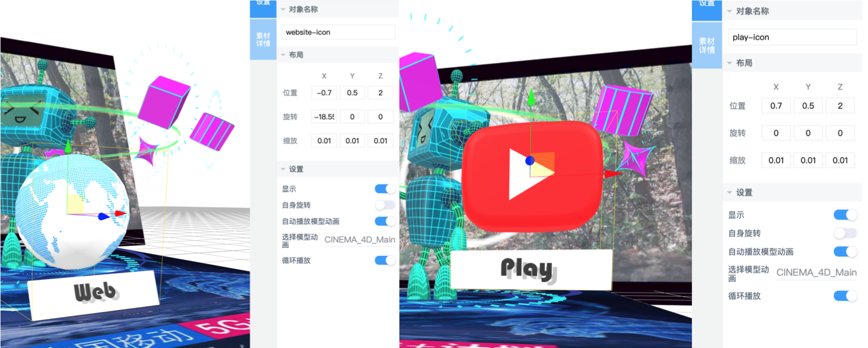The width and height of the screenshot is (868, 348).
Task: Toggle 显示 switch for website-icon
Action: 385,189
